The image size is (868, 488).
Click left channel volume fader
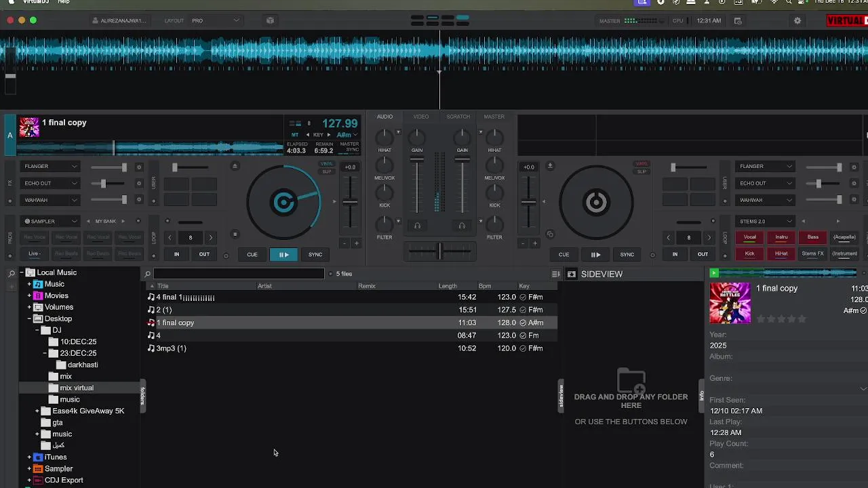coord(417,160)
